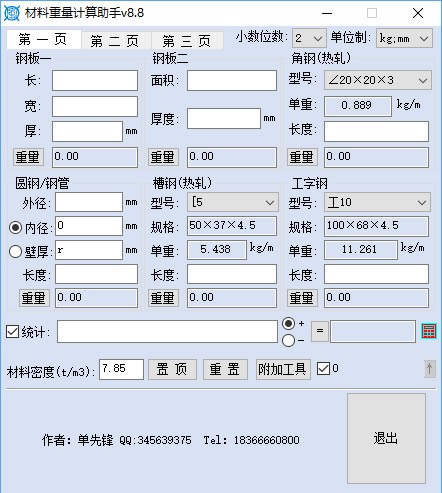
Task: Switch to the 第二页 tab
Action: click(115, 41)
